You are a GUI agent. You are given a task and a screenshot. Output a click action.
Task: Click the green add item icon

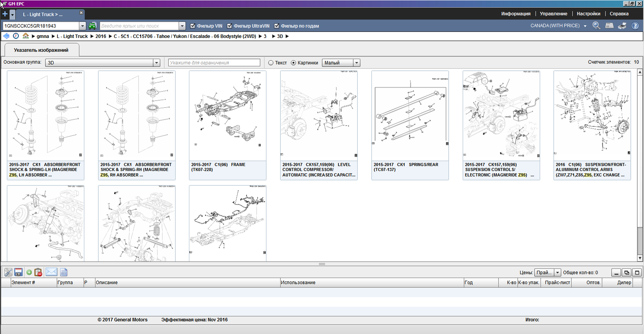coord(29,272)
